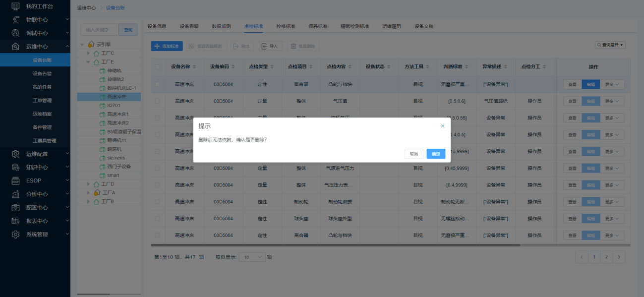Check the row with 气源进气压力 content
The image size is (644, 297).
(x=157, y=168)
